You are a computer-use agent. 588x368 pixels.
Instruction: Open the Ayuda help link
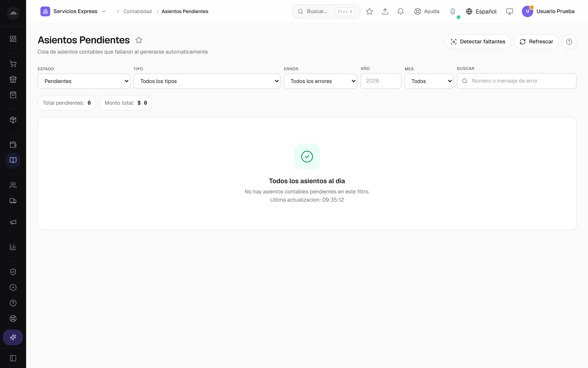click(x=427, y=11)
